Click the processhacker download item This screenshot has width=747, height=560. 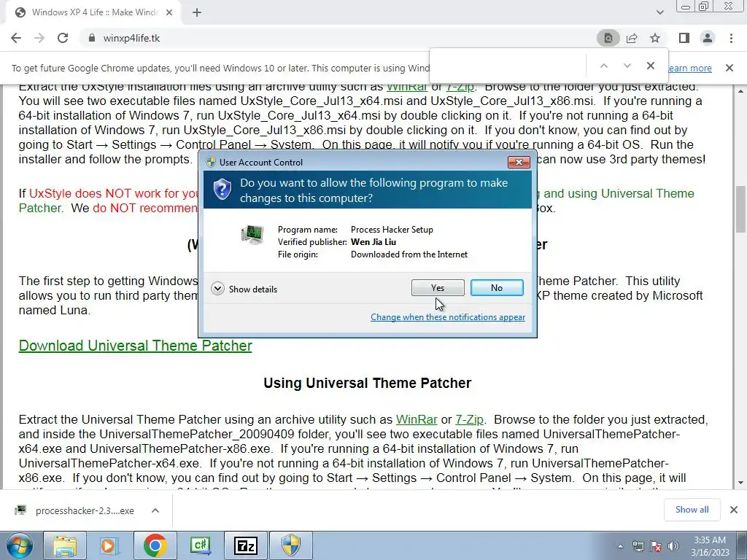[x=76, y=510]
